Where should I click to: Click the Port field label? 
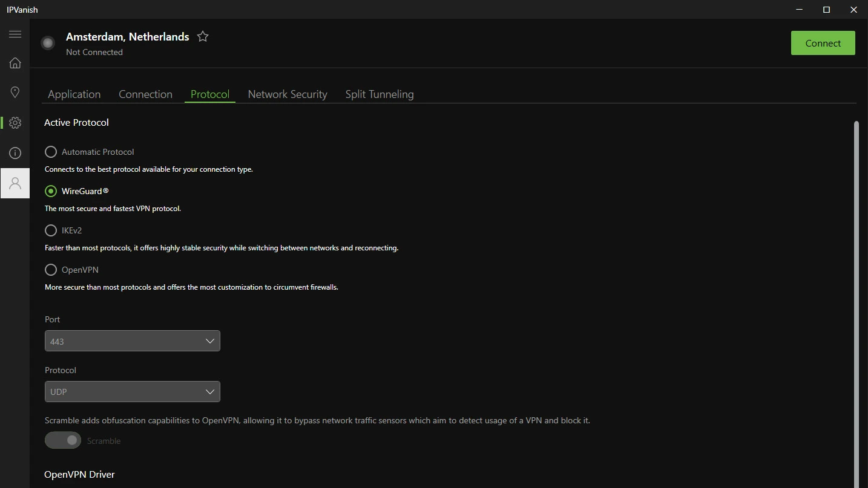(x=53, y=319)
